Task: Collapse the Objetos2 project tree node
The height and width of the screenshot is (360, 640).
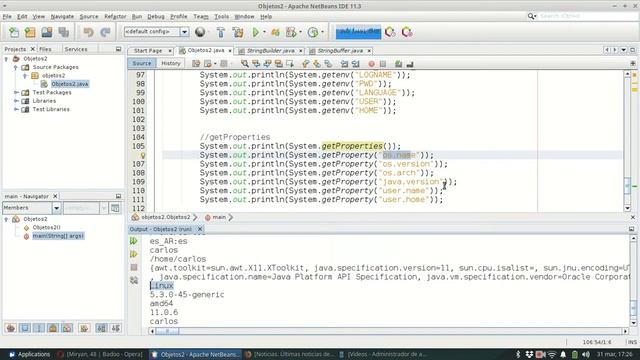Action: pyautogui.click(x=6, y=59)
